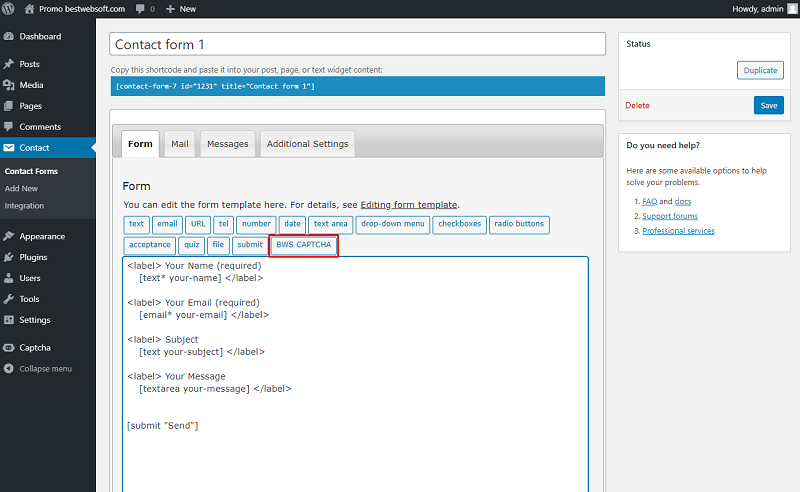Click the plus icon next to New
This screenshot has width=800, height=492.
(x=170, y=9)
